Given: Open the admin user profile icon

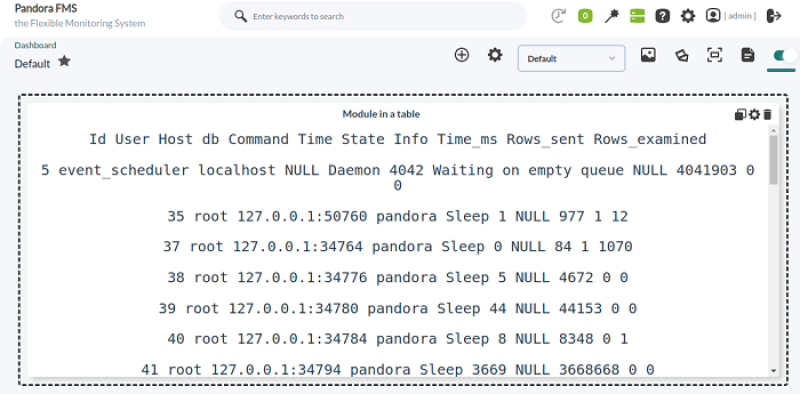Looking at the screenshot, I should (713, 15).
